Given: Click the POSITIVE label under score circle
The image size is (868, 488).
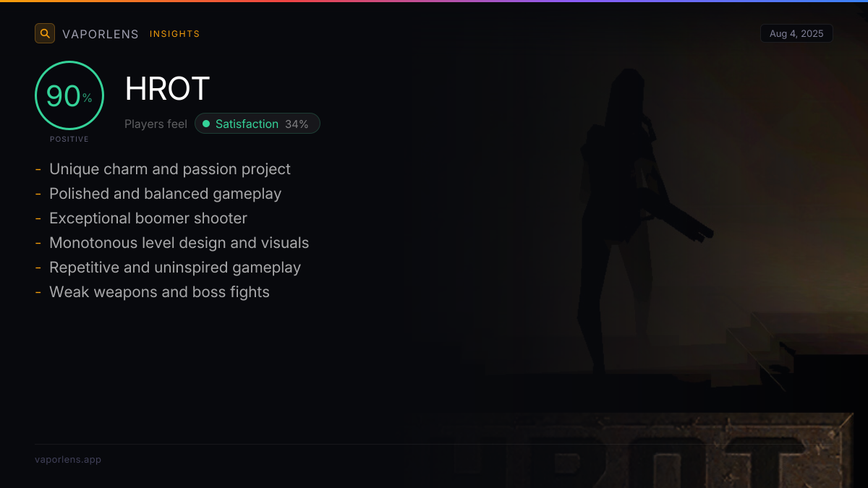Looking at the screenshot, I should pyautogui.click(x=69, y=139).
